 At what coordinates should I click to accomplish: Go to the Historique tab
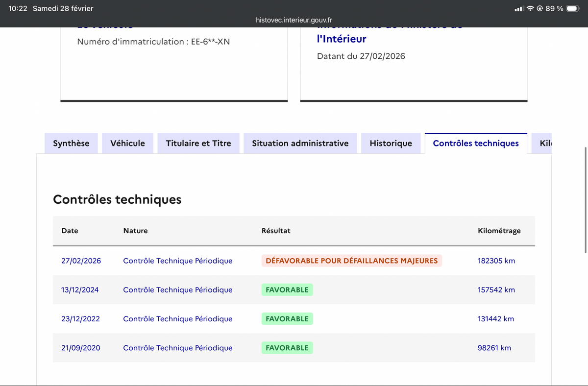tap(391, 143)
